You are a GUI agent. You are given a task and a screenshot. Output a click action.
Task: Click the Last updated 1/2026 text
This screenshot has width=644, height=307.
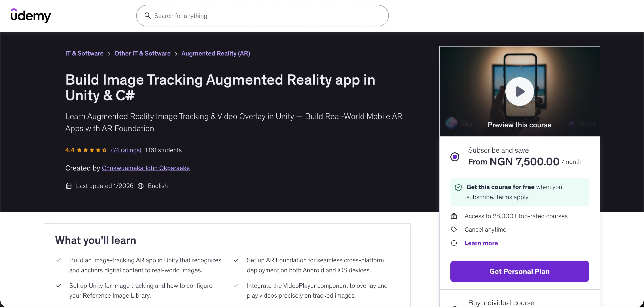pos(105,186)
